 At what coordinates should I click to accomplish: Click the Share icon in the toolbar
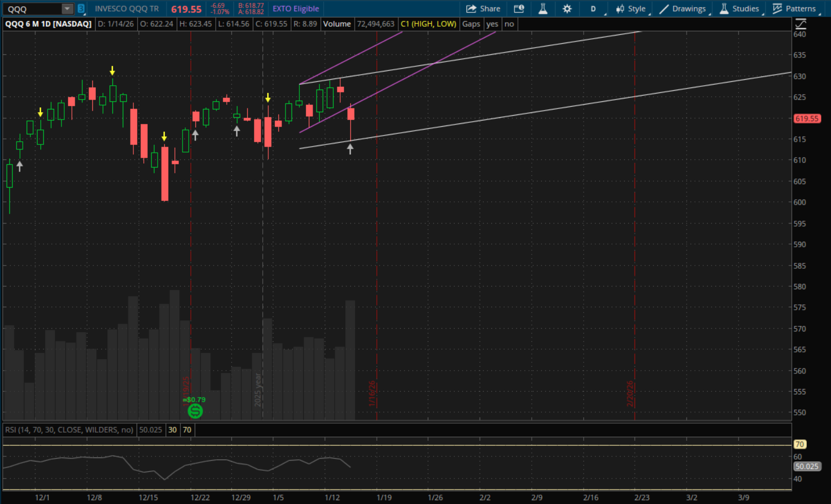(471, 9)
